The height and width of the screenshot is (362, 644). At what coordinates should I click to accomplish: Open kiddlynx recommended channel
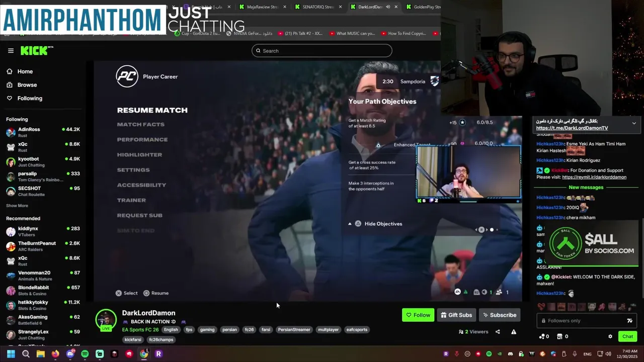point(43,231)
